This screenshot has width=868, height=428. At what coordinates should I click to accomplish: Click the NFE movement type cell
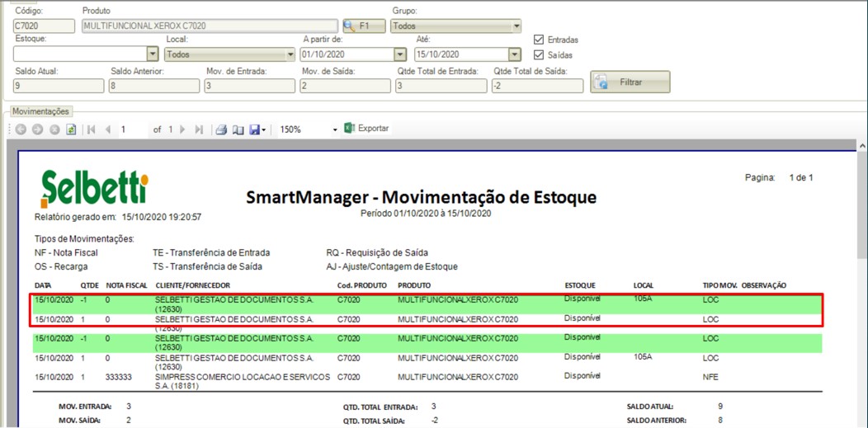(710, 377)
